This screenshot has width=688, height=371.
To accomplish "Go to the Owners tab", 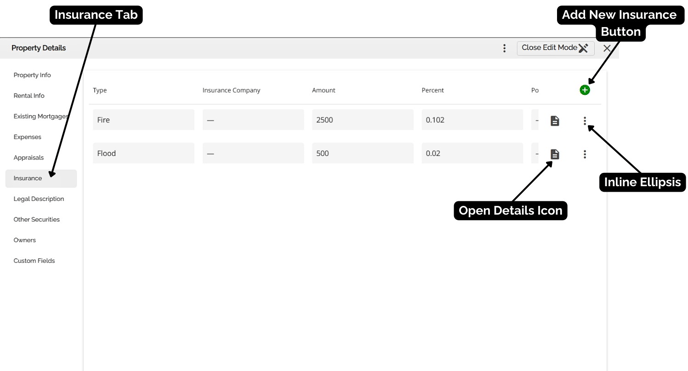I will click(x=25, y=240).
